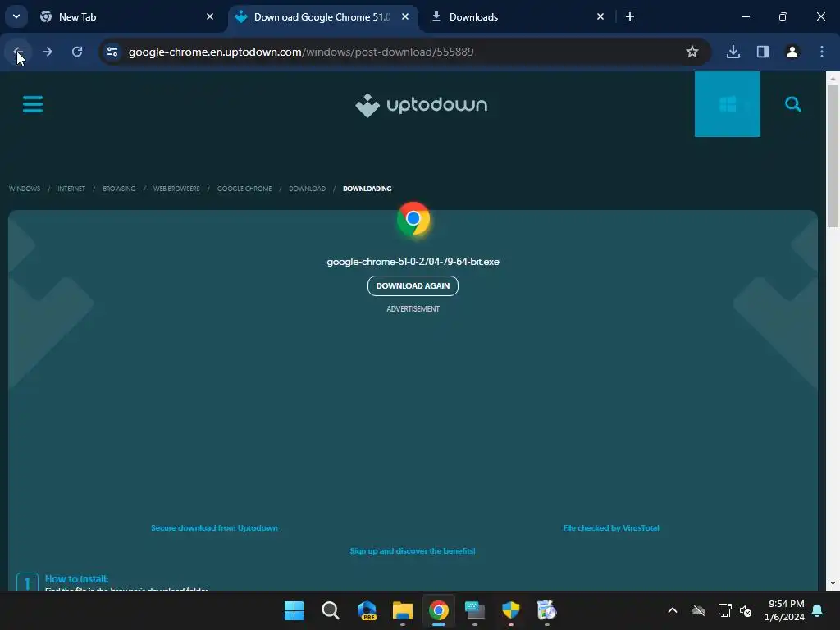Open the installer disc app in taskbar
This screenshot has width=840, height=630.
546,610
